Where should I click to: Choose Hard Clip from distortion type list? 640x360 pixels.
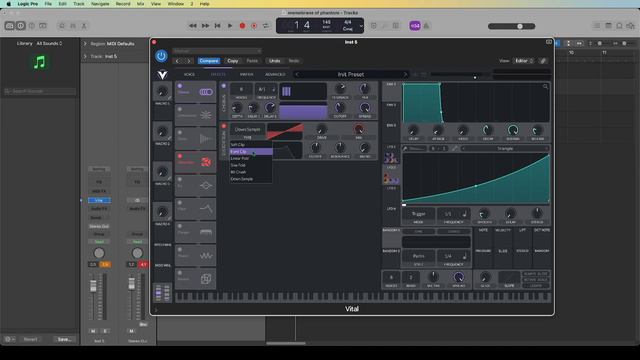[251, 151]
